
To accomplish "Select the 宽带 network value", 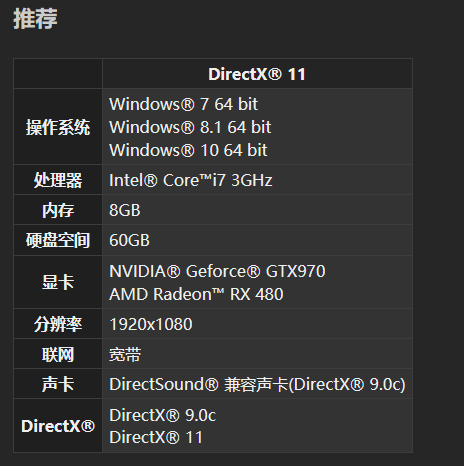I will (x=125, y=354).
